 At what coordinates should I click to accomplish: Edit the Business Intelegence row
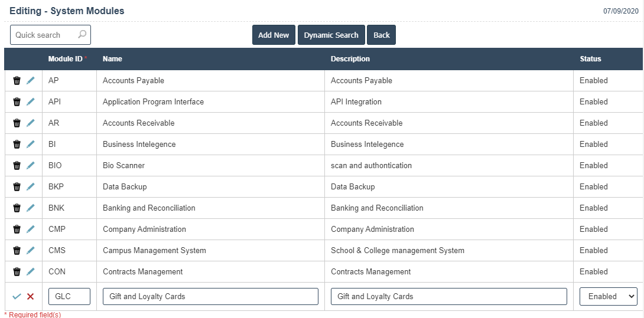pyautogui.click(x=31, y=145)
